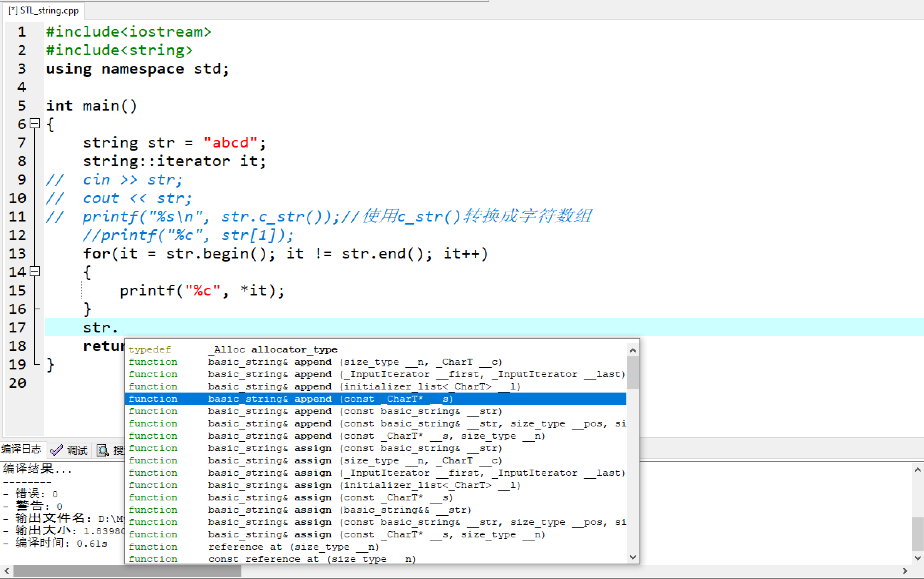Click autocomplete list scroll down arrow
Viewport: 924px width, 579px height.
[x=633, y=557]
